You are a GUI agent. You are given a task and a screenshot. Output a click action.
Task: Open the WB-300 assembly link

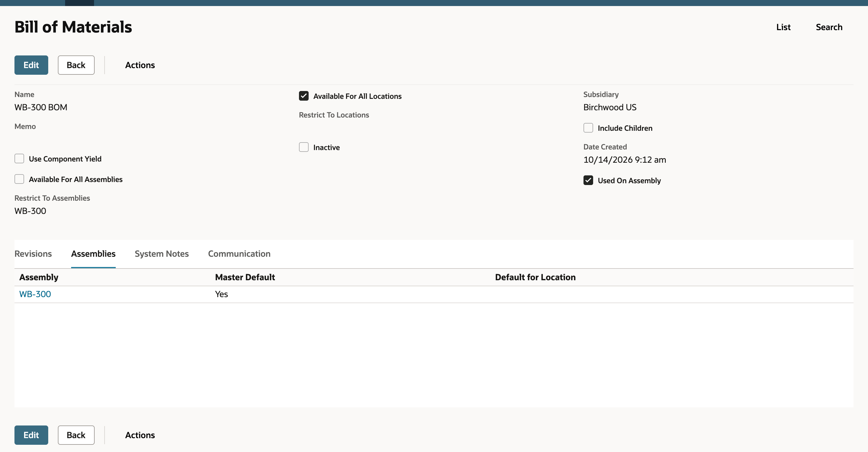pos(35,294)
